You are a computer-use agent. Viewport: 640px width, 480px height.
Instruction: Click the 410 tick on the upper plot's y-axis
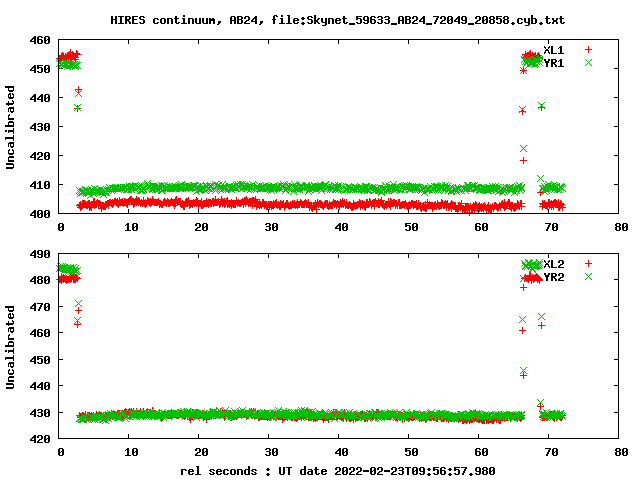(x=40, y=185)
